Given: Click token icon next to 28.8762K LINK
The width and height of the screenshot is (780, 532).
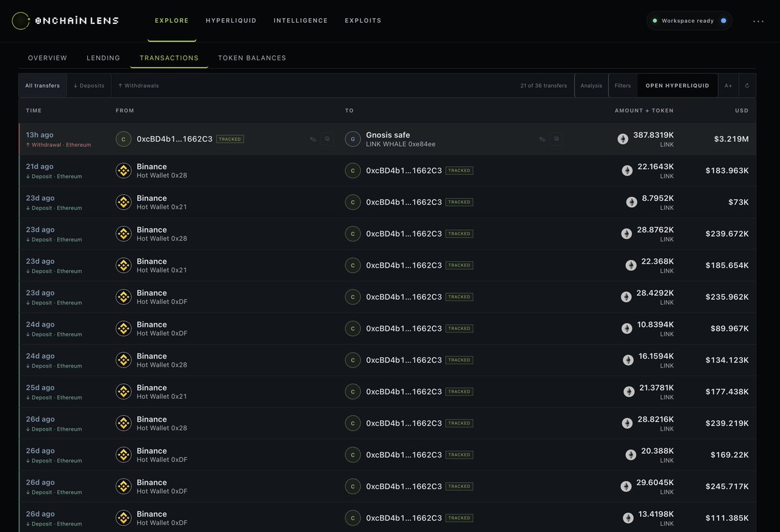Looking at the screenshot, I should pos(627,234).
